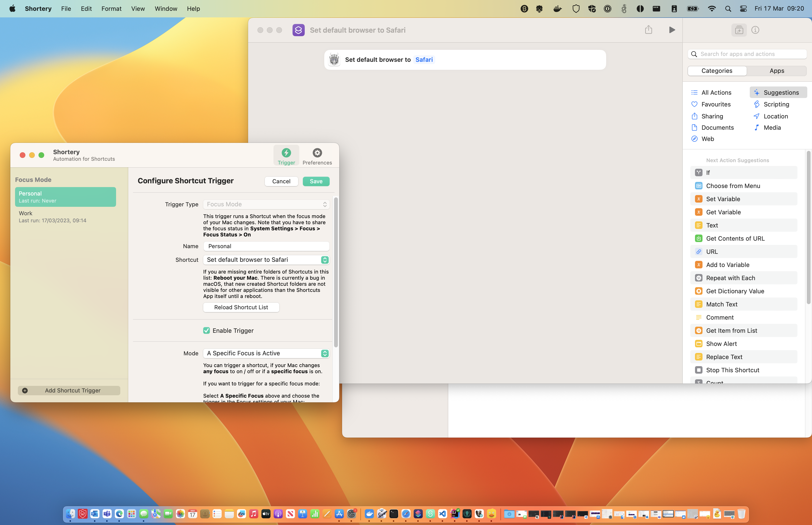The image size is (812, 525).
Task: Switch to the Apps tab in sidebar
Action: pos(777,71)
